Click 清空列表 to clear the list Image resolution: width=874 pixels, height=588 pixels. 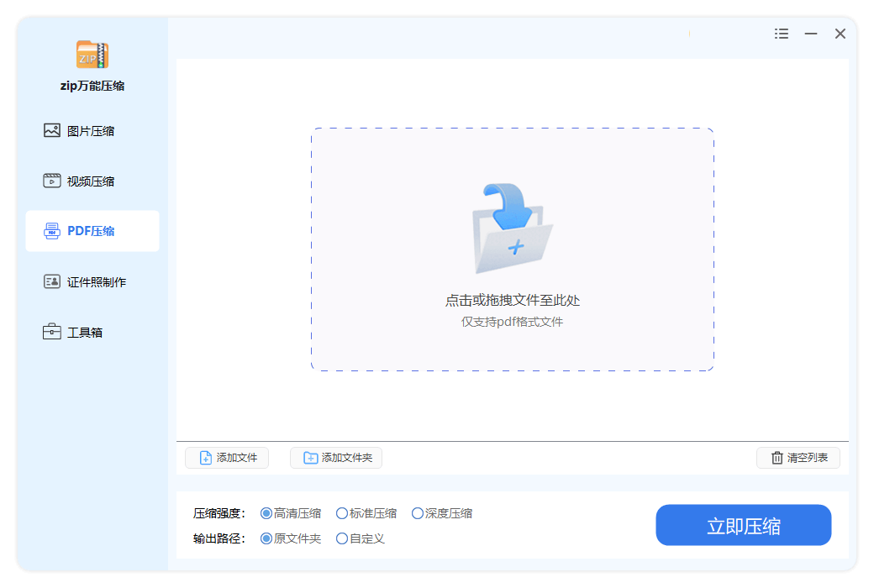[798, 458]
